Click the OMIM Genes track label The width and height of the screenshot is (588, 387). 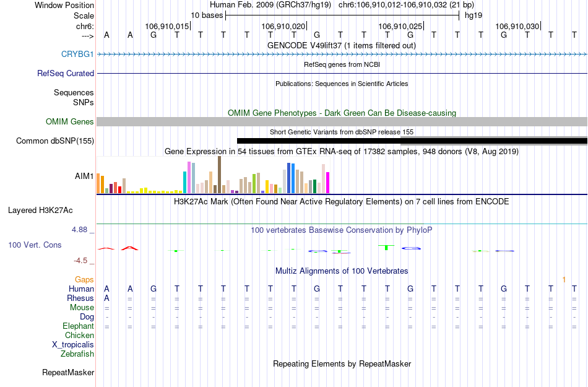(69, 121)
